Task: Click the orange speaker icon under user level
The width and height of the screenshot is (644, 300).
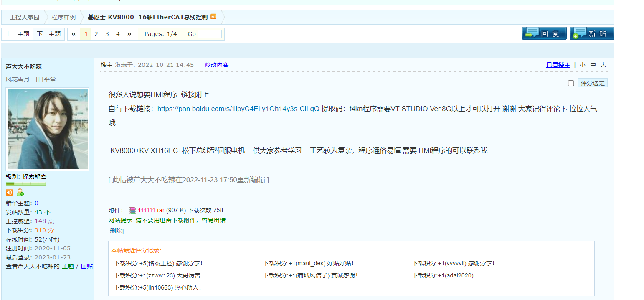Action: (x=9, y=193)
